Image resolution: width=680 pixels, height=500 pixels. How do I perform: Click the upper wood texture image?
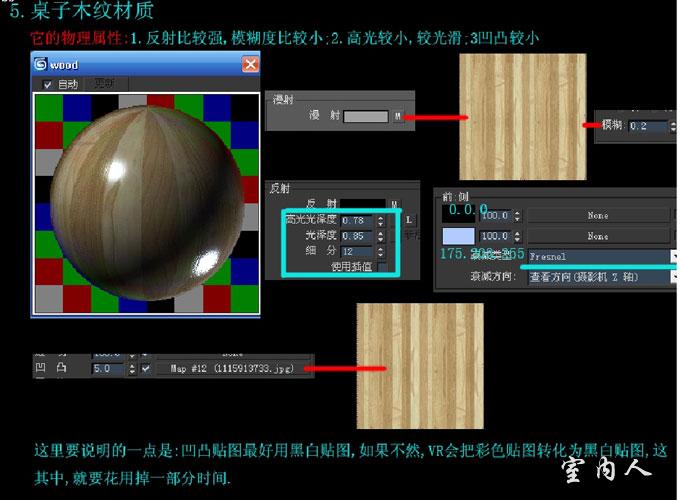point(523,117)
